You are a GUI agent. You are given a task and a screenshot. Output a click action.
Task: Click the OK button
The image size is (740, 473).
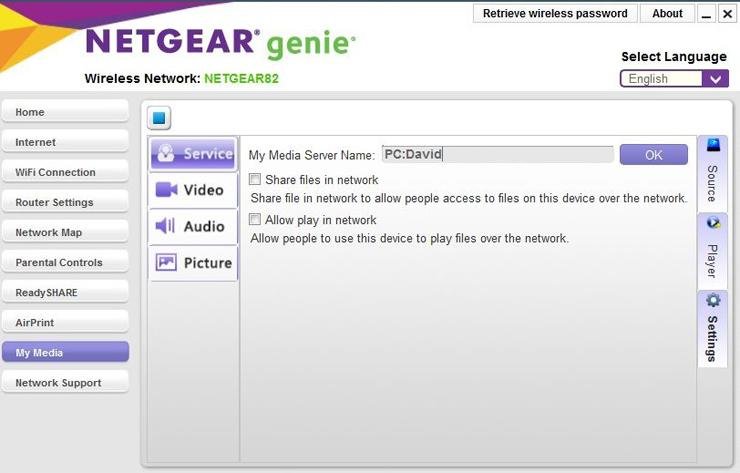point(653,155)
